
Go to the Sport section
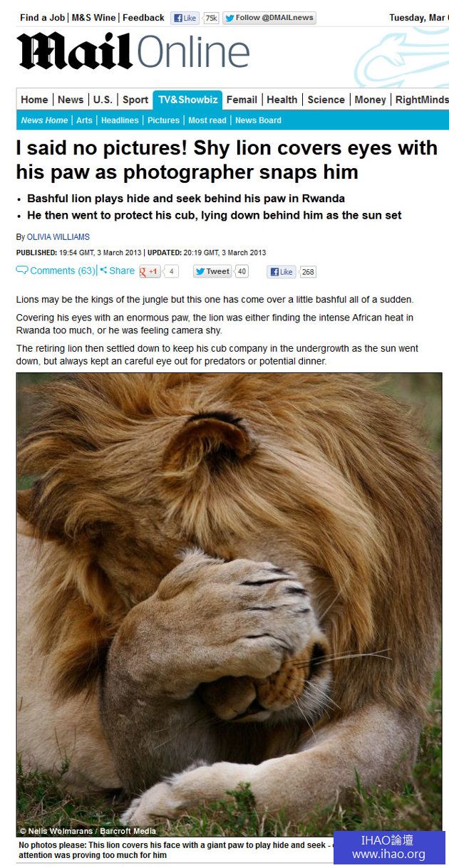[135, 100]
